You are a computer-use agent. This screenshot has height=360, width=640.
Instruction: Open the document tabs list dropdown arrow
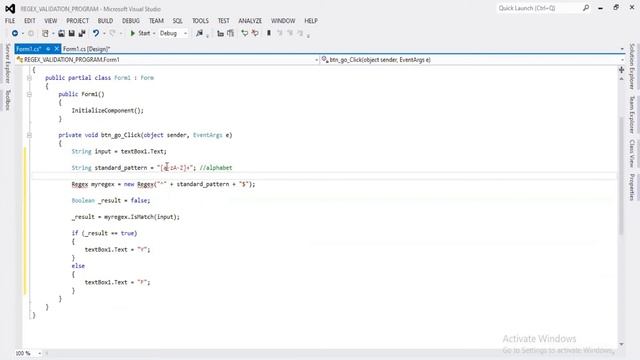click(x=622, y=49)
